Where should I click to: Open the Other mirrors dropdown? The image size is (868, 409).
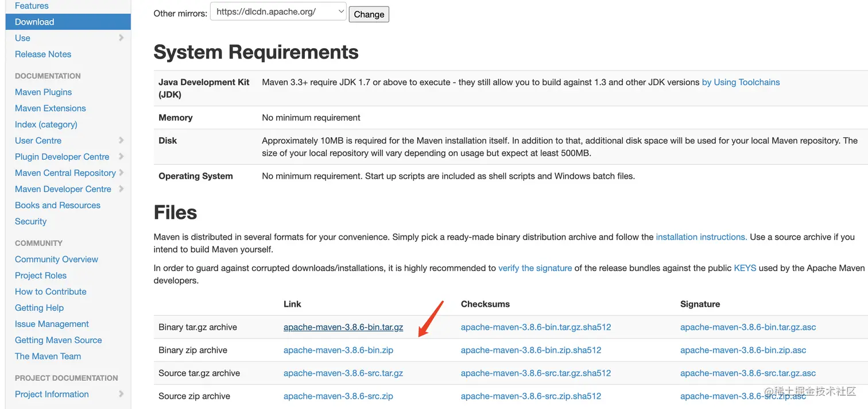tap(278, 11)
